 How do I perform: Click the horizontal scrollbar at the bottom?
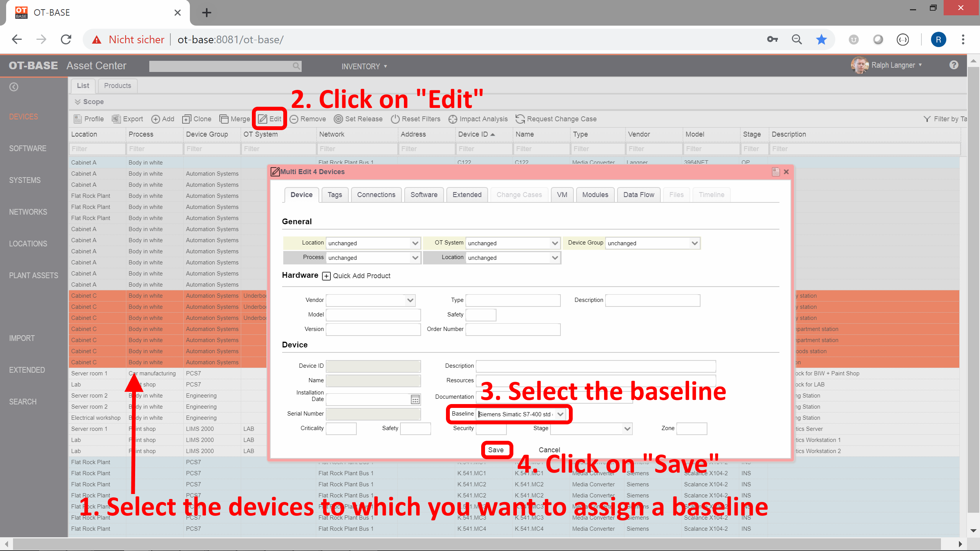click(477, 544)
